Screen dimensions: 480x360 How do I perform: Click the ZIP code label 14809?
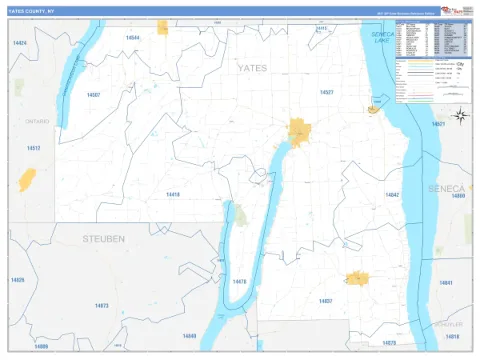41,347
